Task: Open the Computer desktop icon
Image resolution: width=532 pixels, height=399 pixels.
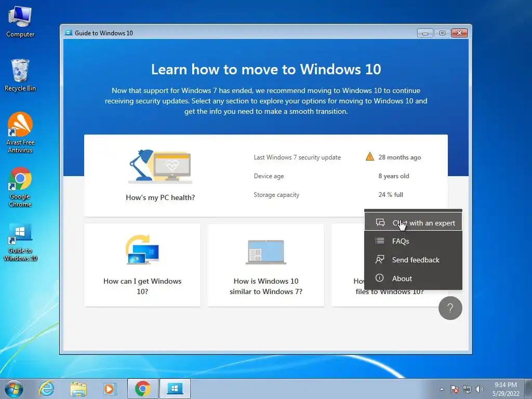Action: tap(20, 21)
